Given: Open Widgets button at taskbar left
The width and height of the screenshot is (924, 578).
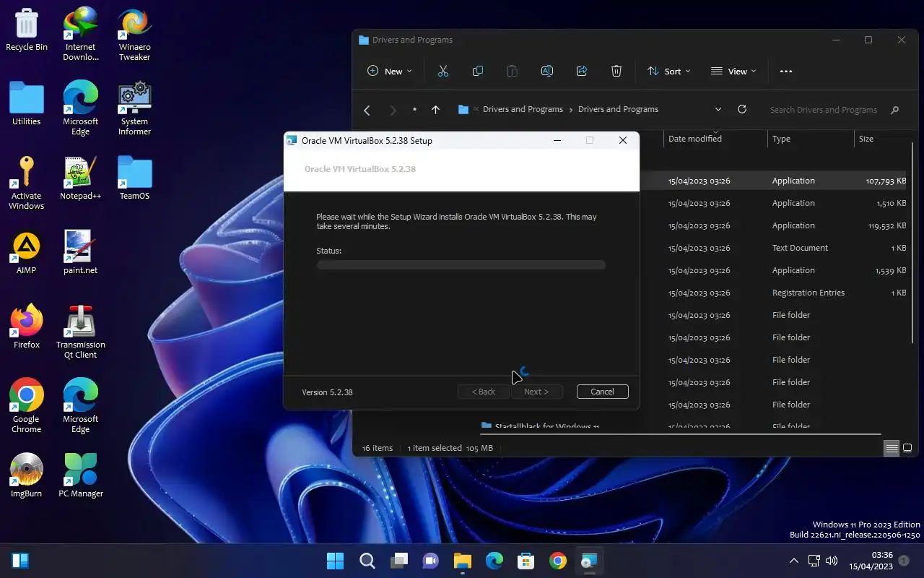Looking at the screenshot, I should 20,561.
